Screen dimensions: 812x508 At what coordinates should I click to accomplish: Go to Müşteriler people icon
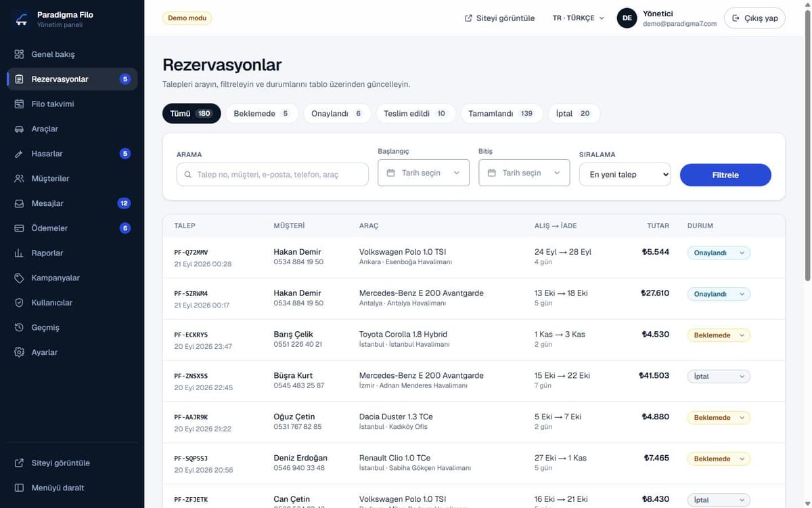click(19, 178)
